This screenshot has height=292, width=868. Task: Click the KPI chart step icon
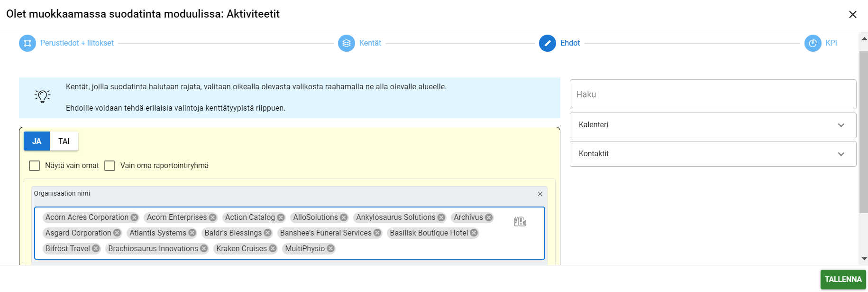(x=813, y=43)
